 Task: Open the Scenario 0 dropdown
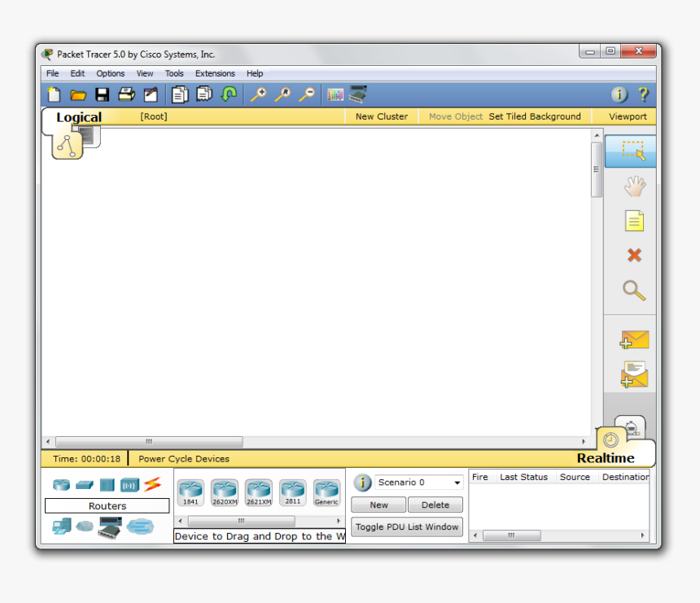pos(418,483)
